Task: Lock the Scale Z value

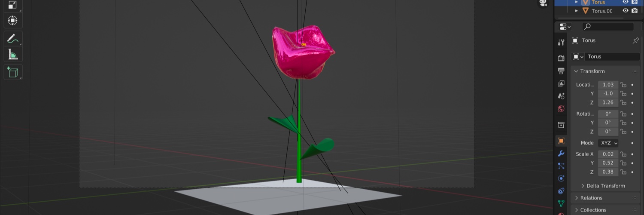Action: click(623, 172)
